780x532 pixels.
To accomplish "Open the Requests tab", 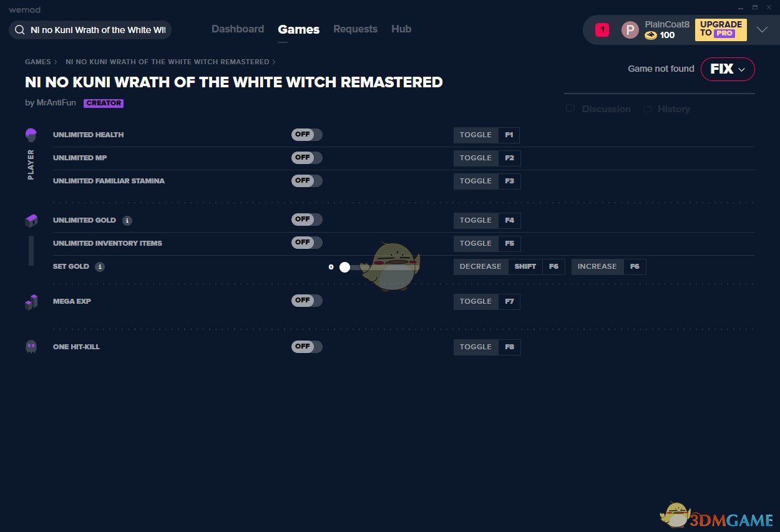I will pyautogui.click(x=355, y=29).
